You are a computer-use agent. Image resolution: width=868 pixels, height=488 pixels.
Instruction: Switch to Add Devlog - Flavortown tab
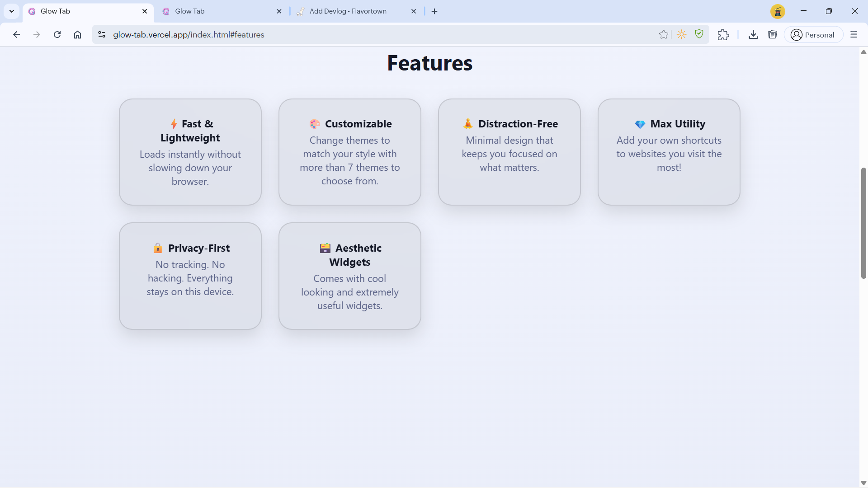point(348,11)
